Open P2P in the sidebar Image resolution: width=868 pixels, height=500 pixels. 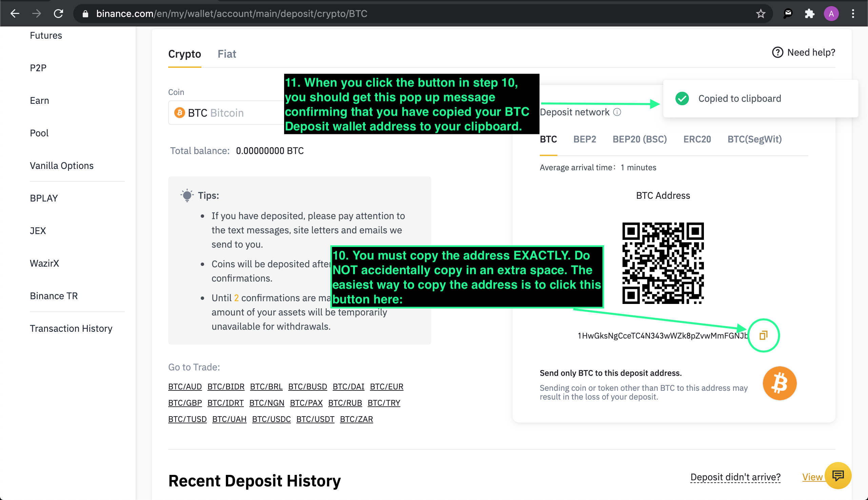pyautogui.click(x=38, y=68)
